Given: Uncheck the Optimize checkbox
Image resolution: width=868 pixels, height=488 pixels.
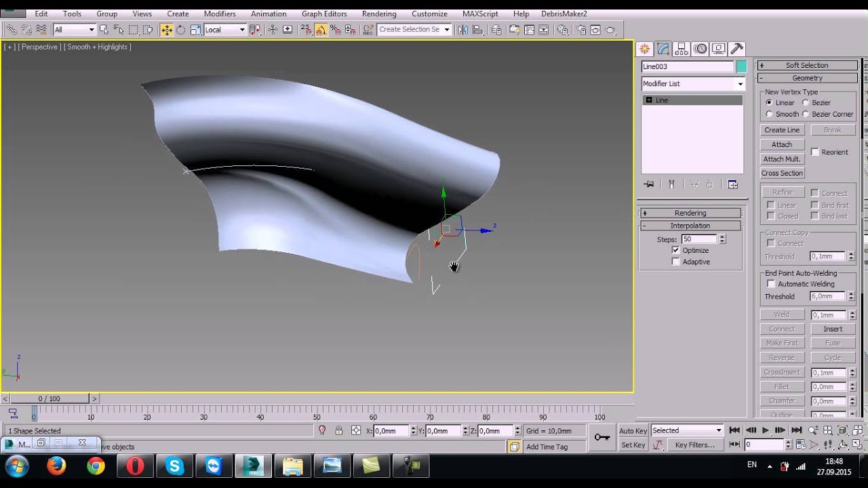Looking at the screenshot, I should pos(675,250).
